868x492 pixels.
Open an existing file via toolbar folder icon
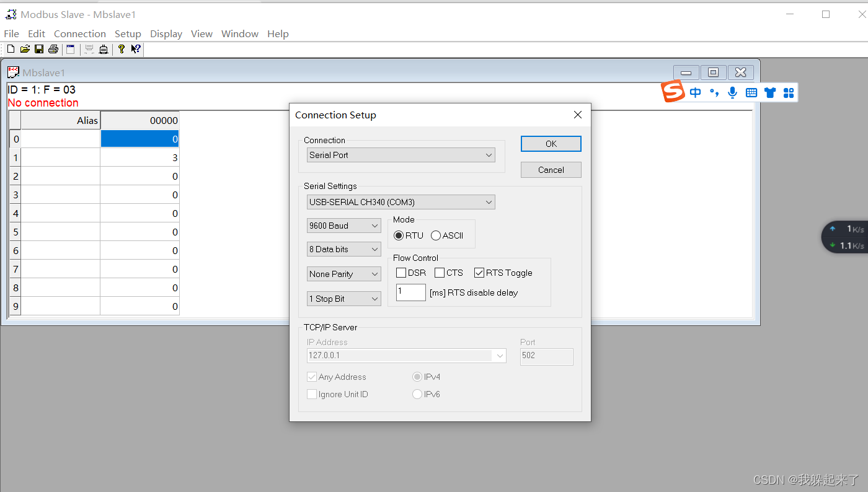tap(25, 49)
